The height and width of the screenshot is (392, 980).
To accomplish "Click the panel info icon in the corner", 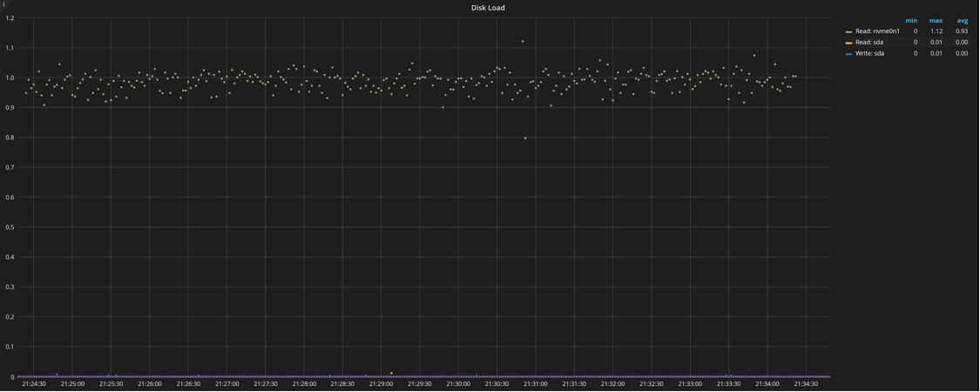I will click(3, 3).
